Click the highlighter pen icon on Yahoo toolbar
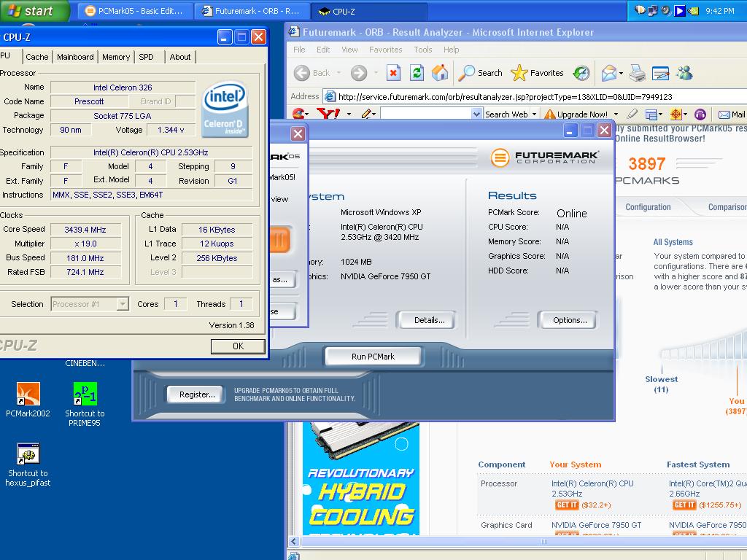The width and height of the screenshot is (747, 560). (x=632, y=114)
